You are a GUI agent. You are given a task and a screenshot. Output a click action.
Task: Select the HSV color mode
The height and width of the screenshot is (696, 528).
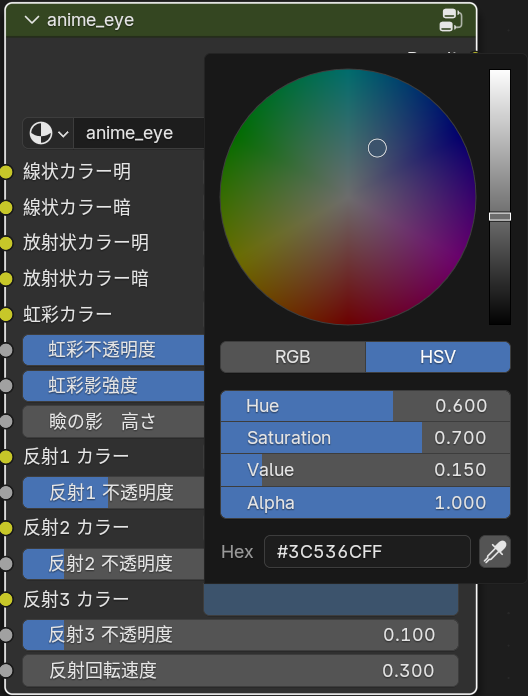pyautogui.click(x=438, y=357)
